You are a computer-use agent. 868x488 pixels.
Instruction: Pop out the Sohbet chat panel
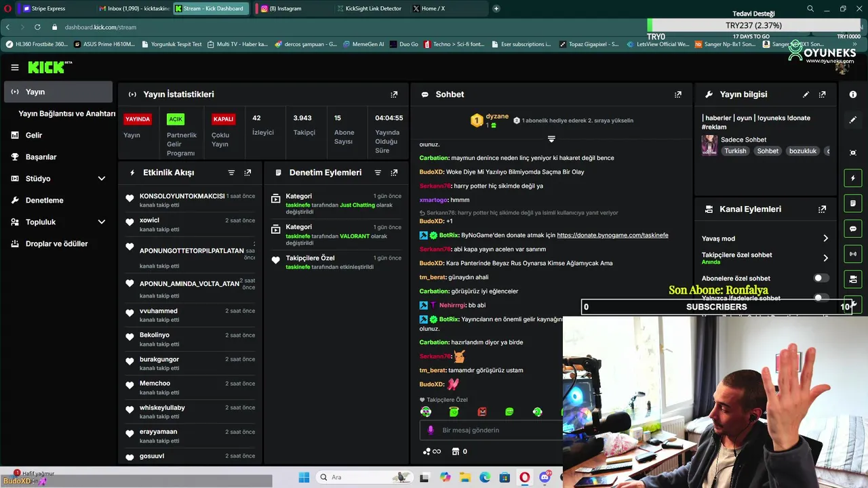[678, 95]
